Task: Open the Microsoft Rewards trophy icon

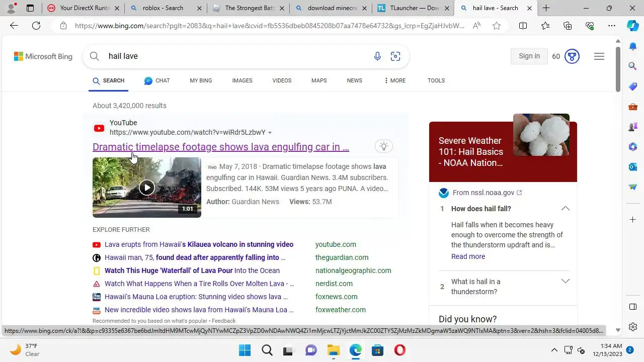Action: tap(572, 56)
